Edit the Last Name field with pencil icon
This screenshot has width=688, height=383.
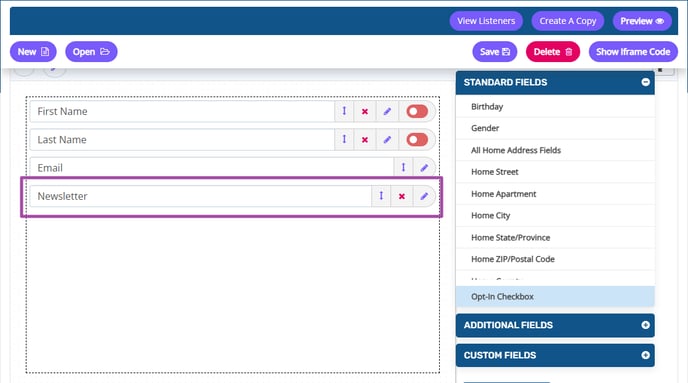[387, 140]
